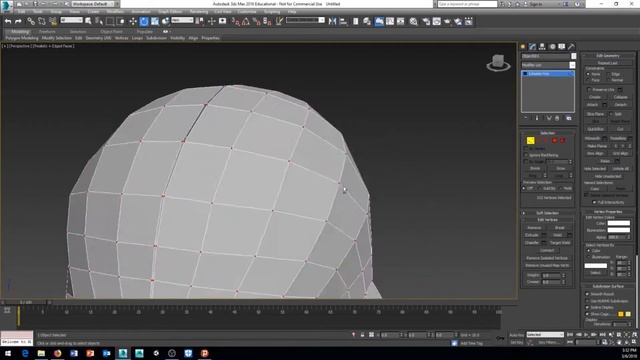Screen dimensions: 640x360
Task: Toggle the Snaps Toggle icon
Action: pos(236,21)
